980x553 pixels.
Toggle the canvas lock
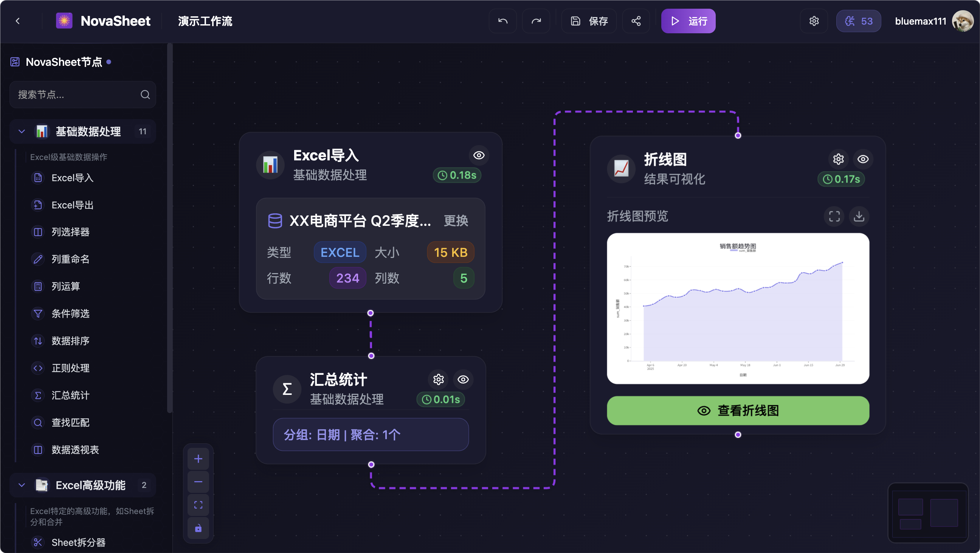198,528
